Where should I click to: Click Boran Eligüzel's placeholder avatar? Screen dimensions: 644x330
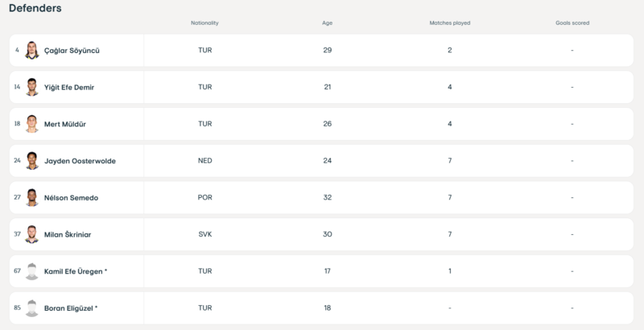(32, 308)
